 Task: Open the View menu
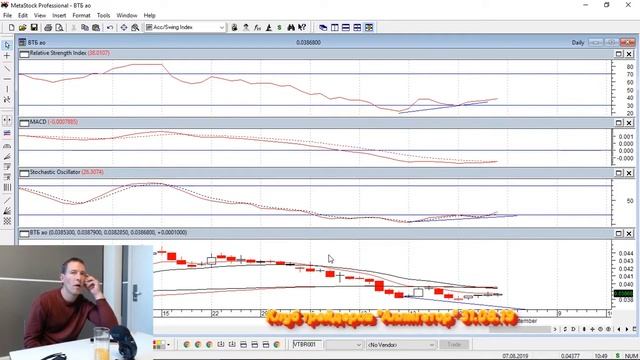click(40, 15)
